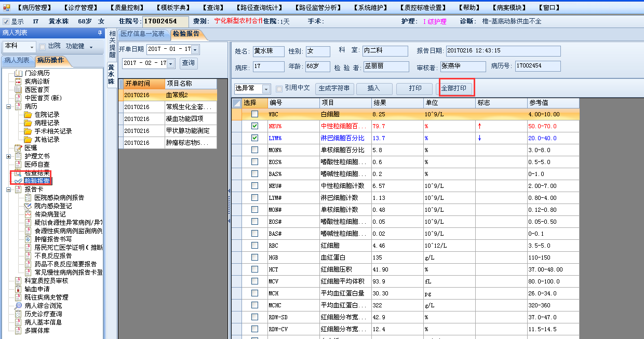
Task: Uncheck the NEU% row checkbox
Action: (254, 126)
